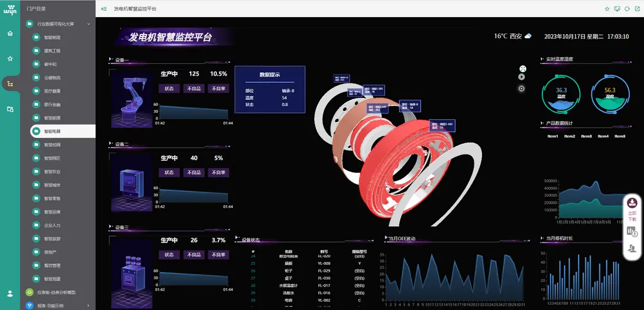This screenshot has width=644, height=310.
Task: Open 银行金融 dashboard entry
Action: pyautogui.click(x=52, y=105)
